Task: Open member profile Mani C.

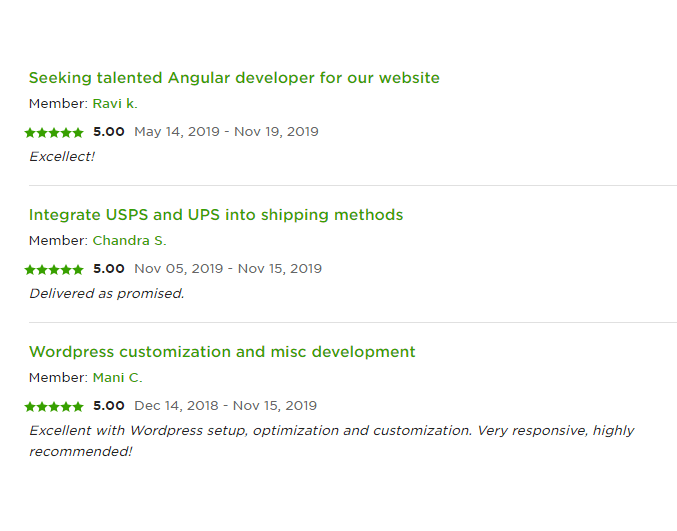Action: click(117, 378)
